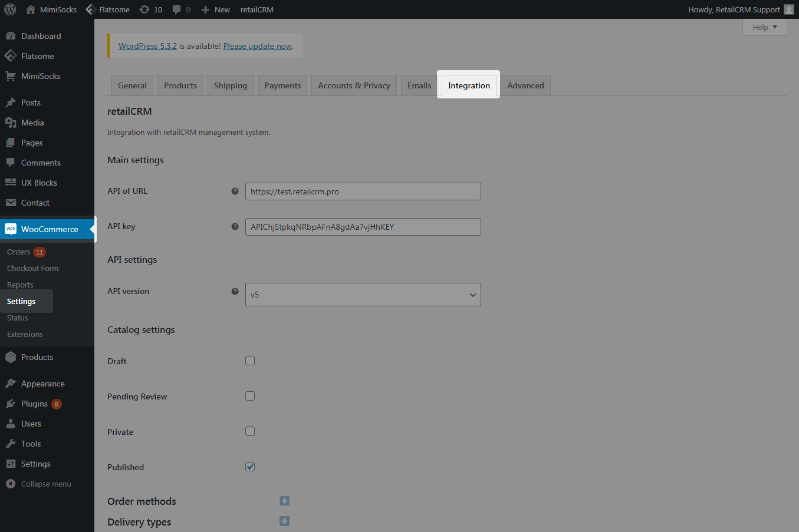Open retailCRM admin bar link
799x532 pixels.
pos(257,9)
